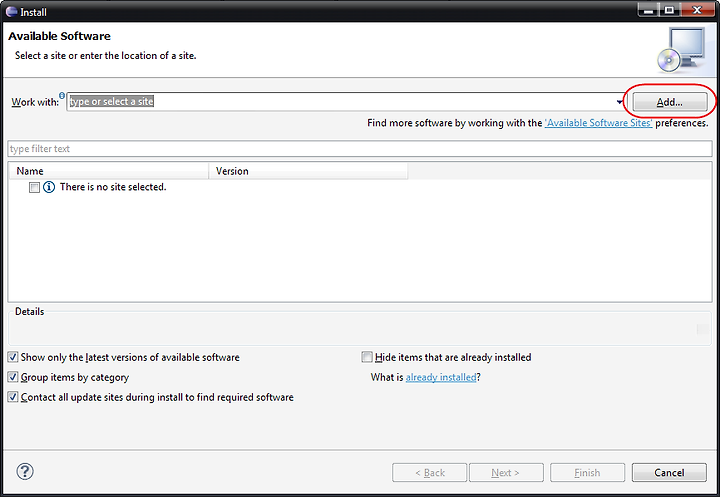Viewport: 720px width, 497px height.
Task: Click the install wizard computer and CD image
Action: pos(681,50)
